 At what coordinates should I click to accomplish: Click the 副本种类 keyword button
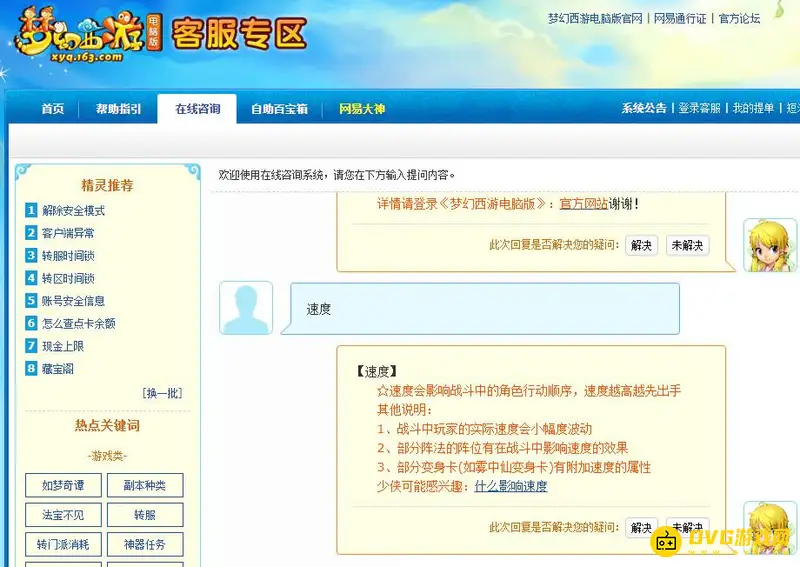(145, 485)
